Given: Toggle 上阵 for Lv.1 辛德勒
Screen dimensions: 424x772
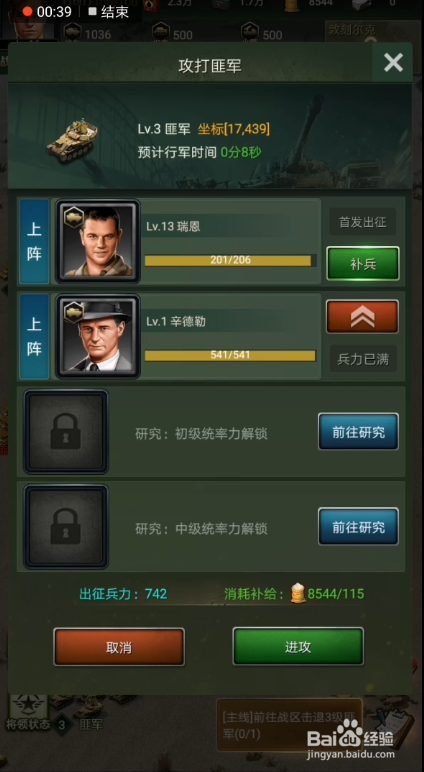Looking at the screenshot, I should click(x=34, y=336).
